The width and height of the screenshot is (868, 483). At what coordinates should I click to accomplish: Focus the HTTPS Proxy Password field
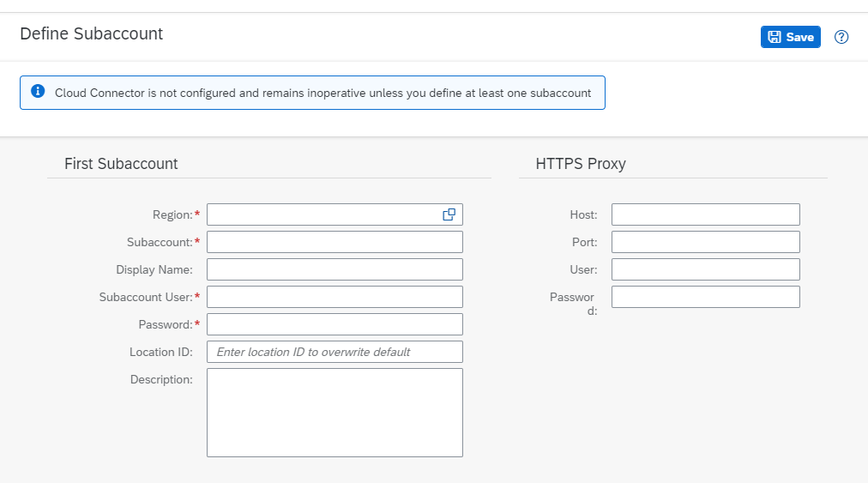pos(705,297)
